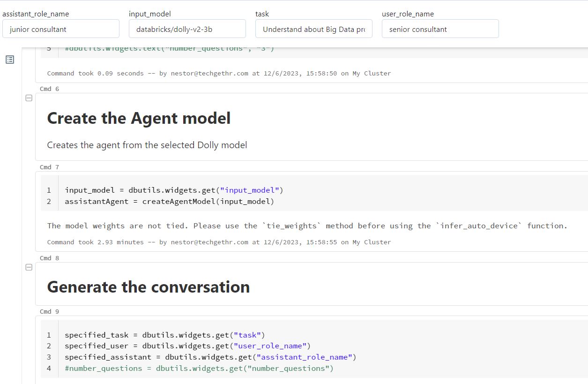Place cursor on the createAgentModel code line

click(x=169, y=202)
